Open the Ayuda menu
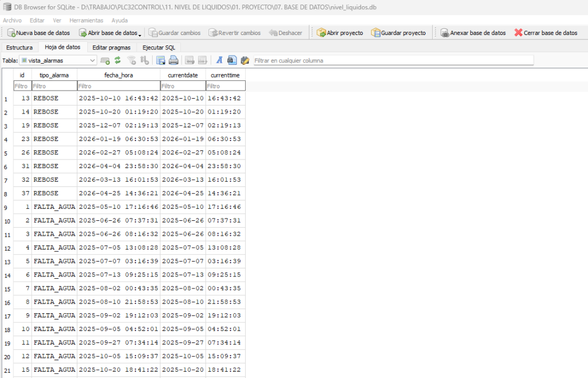Image resolution: width=588 pixels, height=378 pixels. [x=119, y=20]
